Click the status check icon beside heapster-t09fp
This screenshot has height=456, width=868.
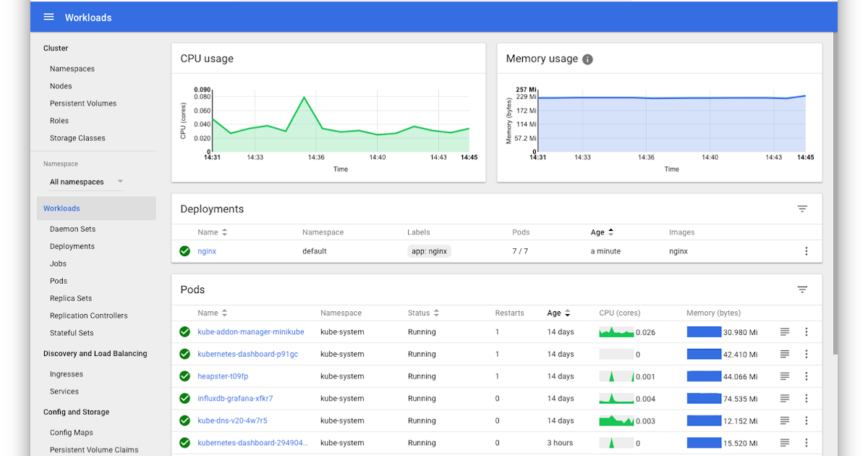click(184, 376)
